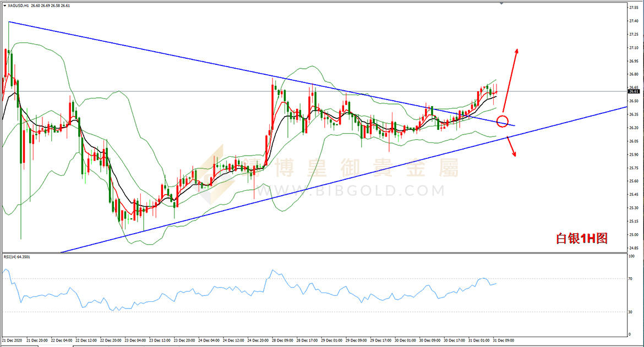
Task: Click the RSI 70 level scale label
Action: [630, 278]
